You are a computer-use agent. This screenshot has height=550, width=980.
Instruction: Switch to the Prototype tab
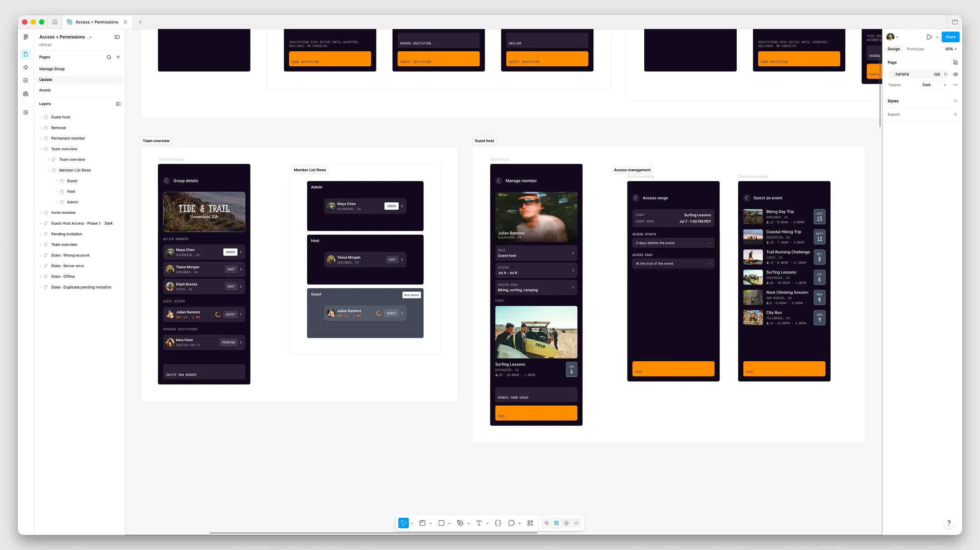point(915,49)
